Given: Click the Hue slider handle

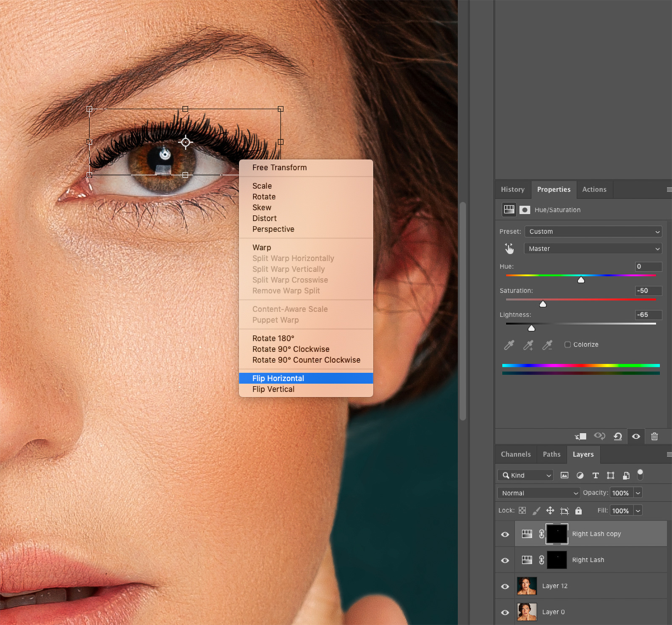Looking at the screenshot, I should pyautogui.click(x=581, y=280).
